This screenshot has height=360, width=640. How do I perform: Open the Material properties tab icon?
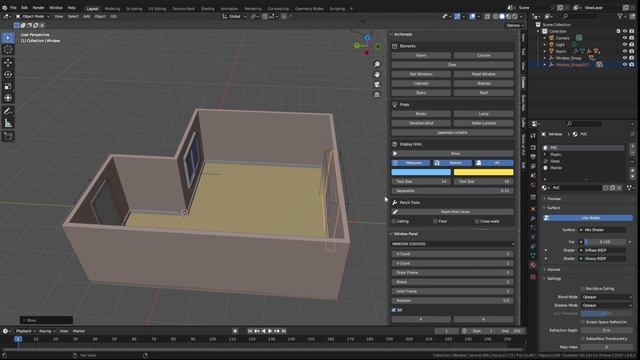(533, 265)
